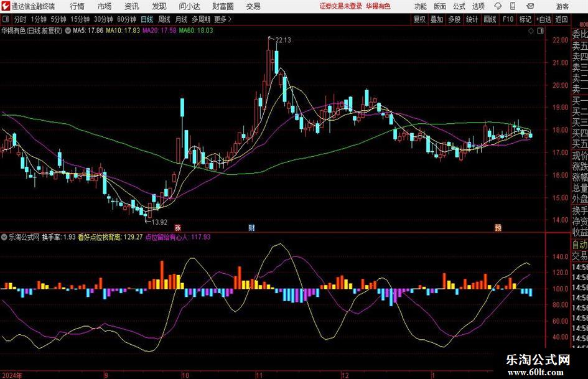Screen dimensions: 588x379
Task: Click the MA5: 17.86 indicator value
Action: coord(88,30)
